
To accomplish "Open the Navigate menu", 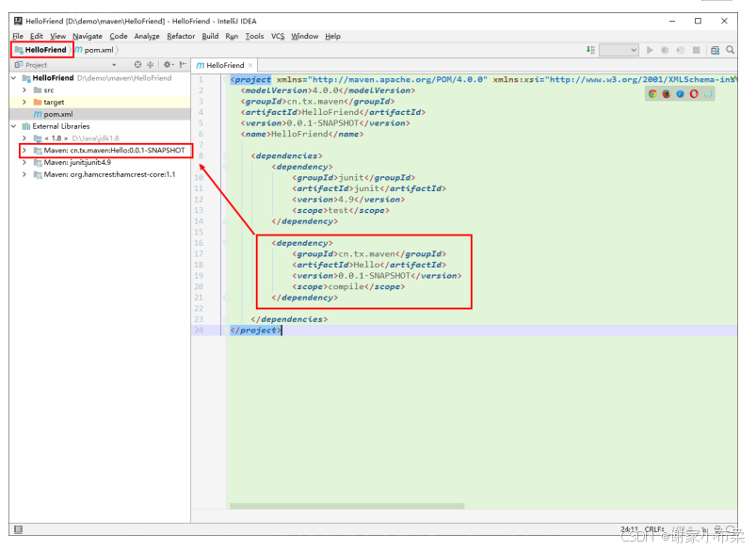I will coord(88,36).
